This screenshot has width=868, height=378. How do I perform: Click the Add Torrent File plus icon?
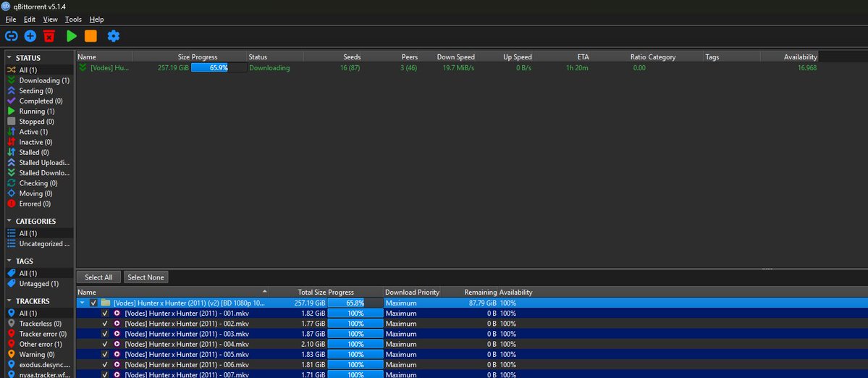click(30, 36)
